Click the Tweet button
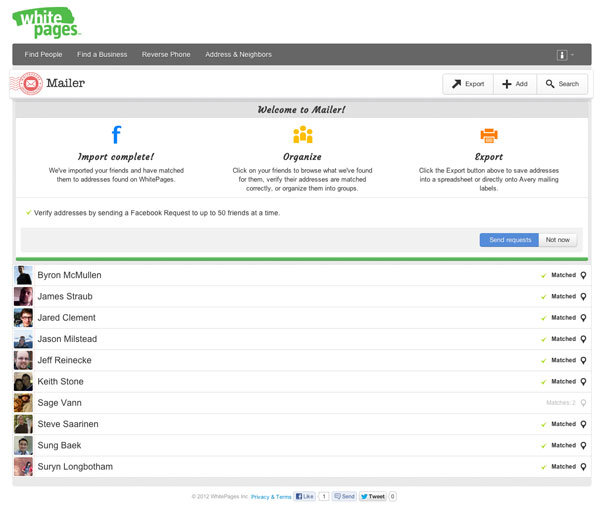Screen dimensions: 600x531 [373, 497]
